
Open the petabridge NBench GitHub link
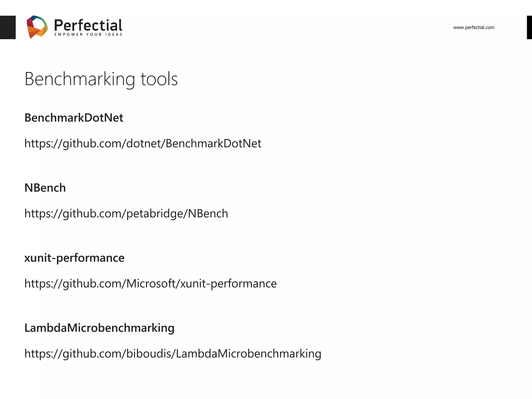126,214
